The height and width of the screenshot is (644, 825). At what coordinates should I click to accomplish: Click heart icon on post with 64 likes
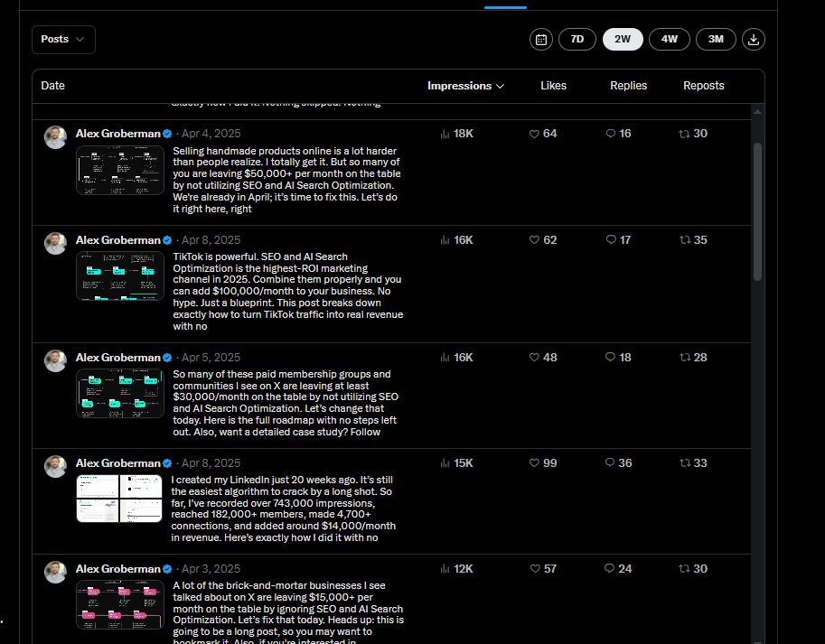click(534, 134)
